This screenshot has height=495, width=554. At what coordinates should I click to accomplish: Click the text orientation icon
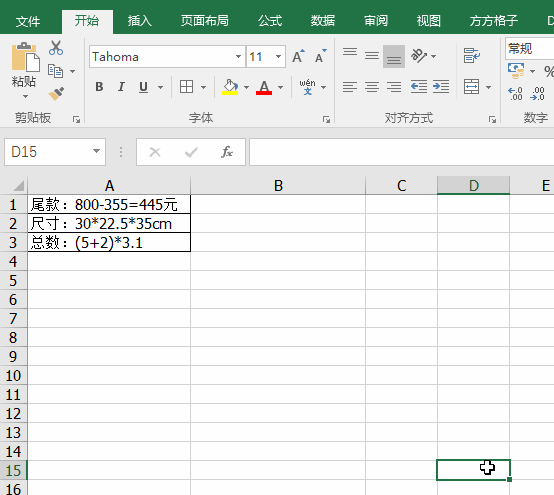[419, 56]
